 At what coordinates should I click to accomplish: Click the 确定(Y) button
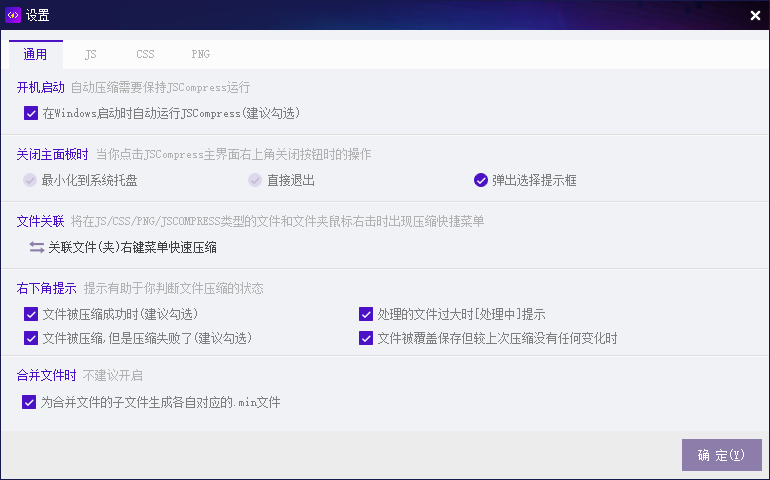[722, 455]
